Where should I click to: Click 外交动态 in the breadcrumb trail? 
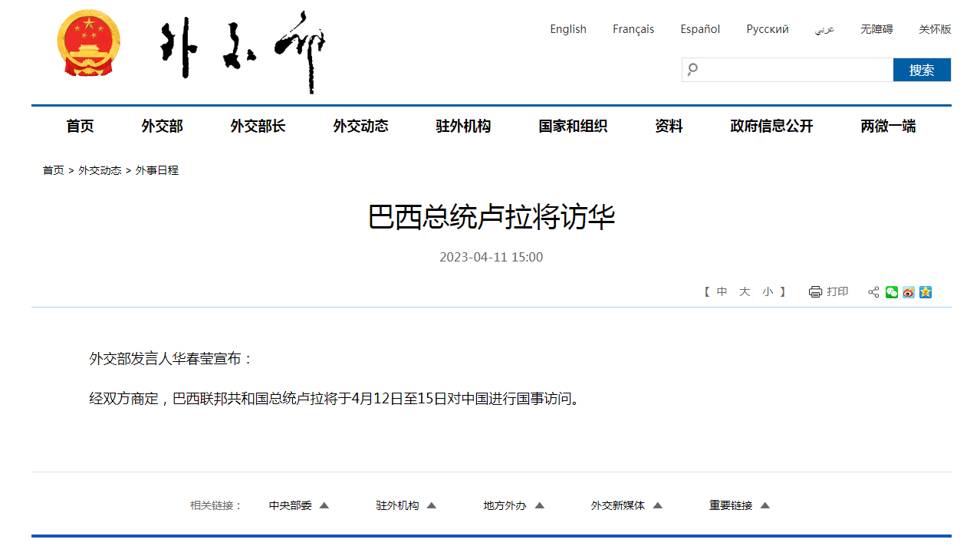(100, 170)
